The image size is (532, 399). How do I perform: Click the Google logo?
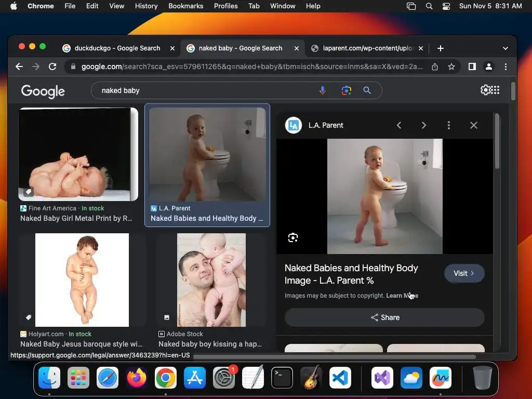point(43,91)
